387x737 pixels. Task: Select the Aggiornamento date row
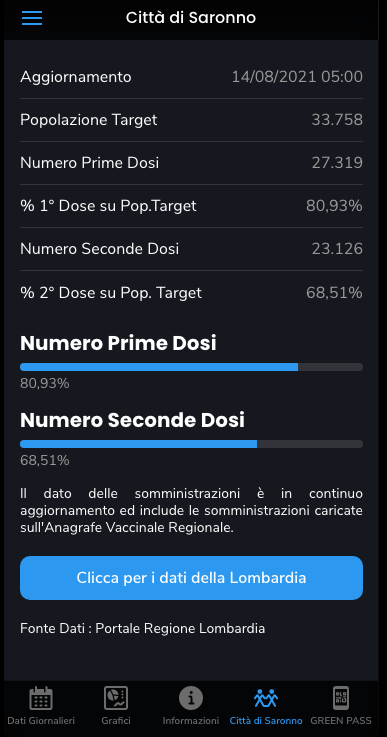[x=191, y=77]
